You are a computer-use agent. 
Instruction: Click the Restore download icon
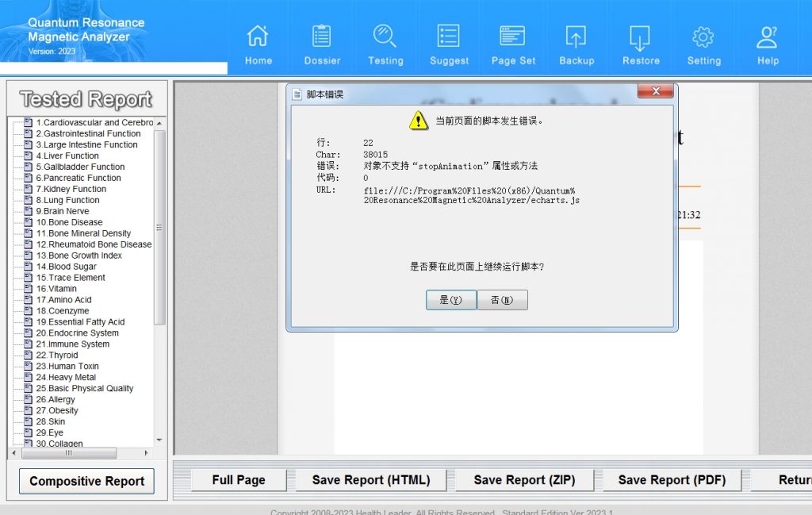pos(640,37)
